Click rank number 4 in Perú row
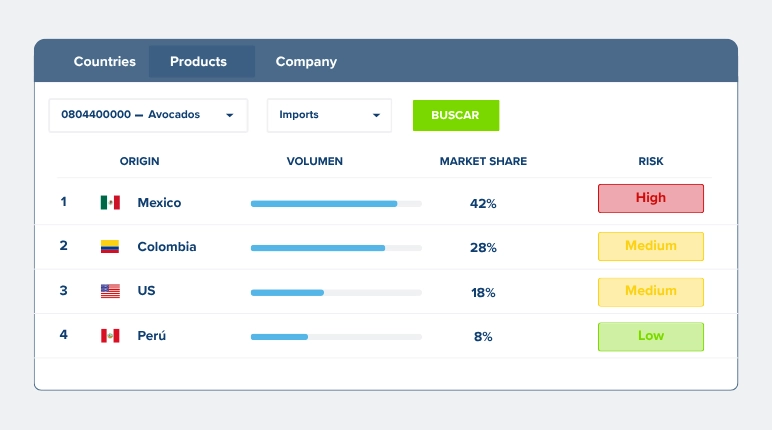 pos(64,334)
